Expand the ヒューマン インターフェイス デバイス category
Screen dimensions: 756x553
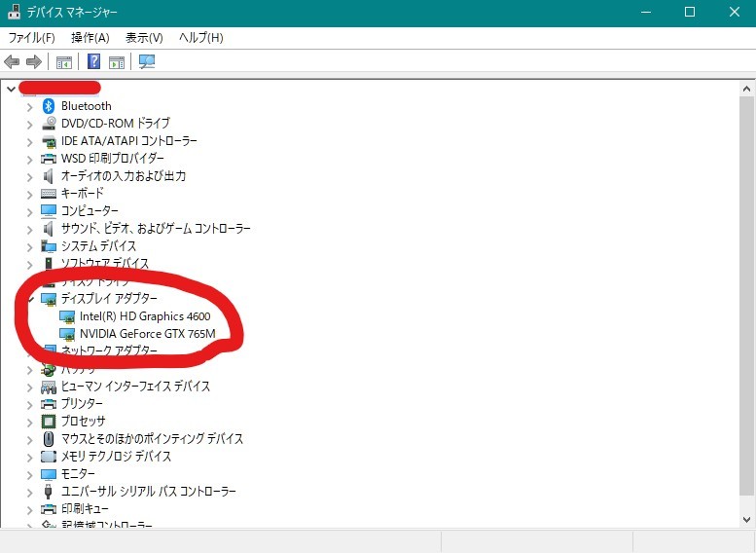[29, 387]
